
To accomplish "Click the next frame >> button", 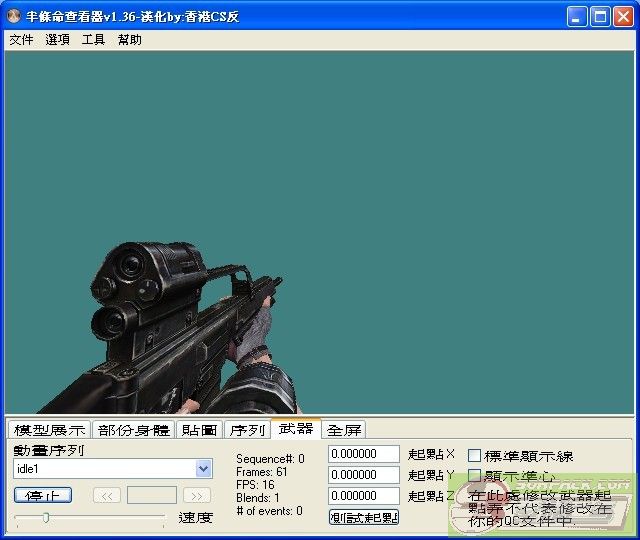I will tap(197, 495).
